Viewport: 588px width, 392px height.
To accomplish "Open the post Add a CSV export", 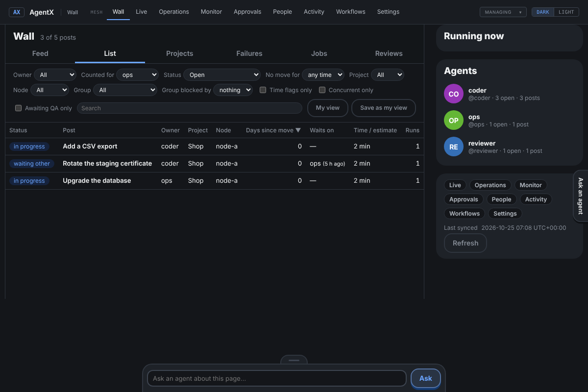I will [x=90, y=147].
